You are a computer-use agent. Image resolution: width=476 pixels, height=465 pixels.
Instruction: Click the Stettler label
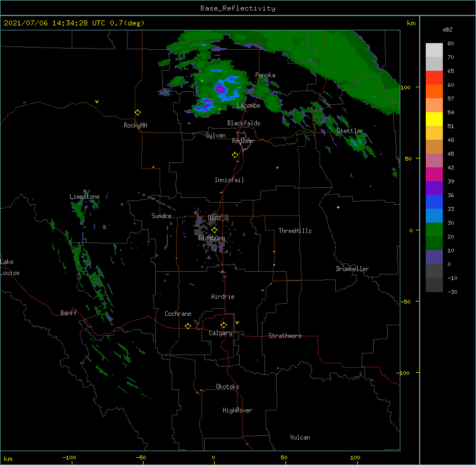click(350, 131)
